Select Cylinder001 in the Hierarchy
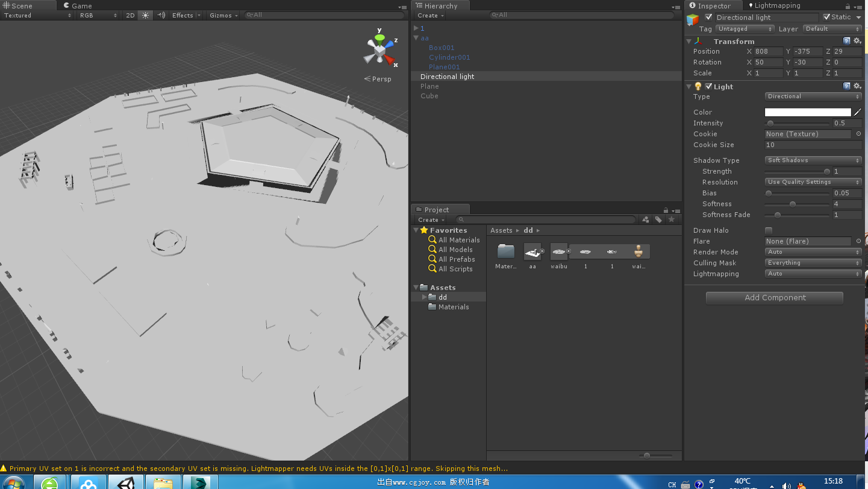Screen dimensions: 868x489 point(449,57)
